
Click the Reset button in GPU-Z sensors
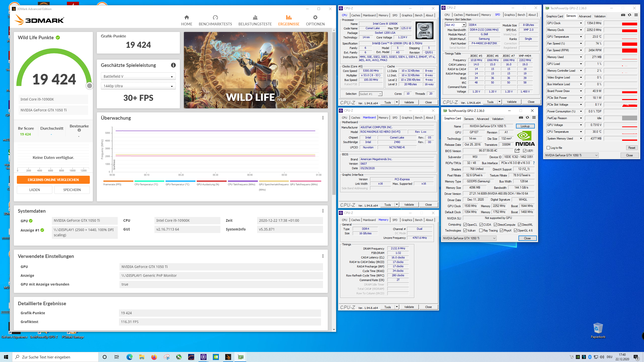632,148
